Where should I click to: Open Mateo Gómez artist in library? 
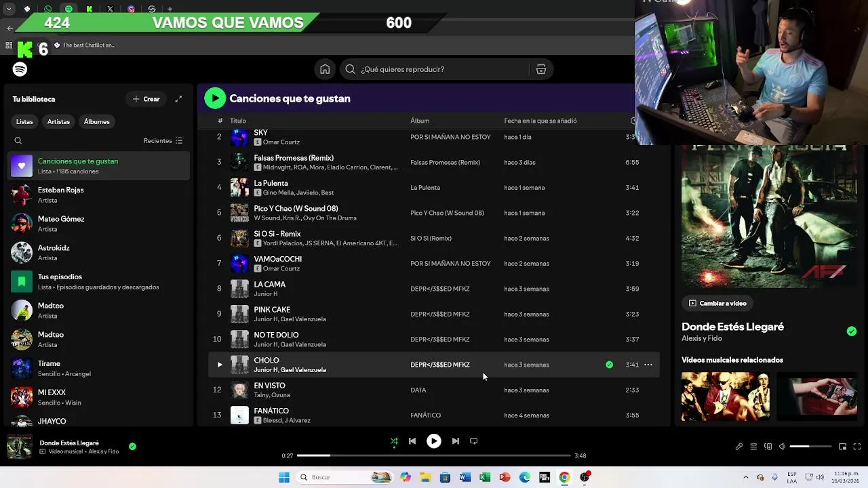coord(100,224)
